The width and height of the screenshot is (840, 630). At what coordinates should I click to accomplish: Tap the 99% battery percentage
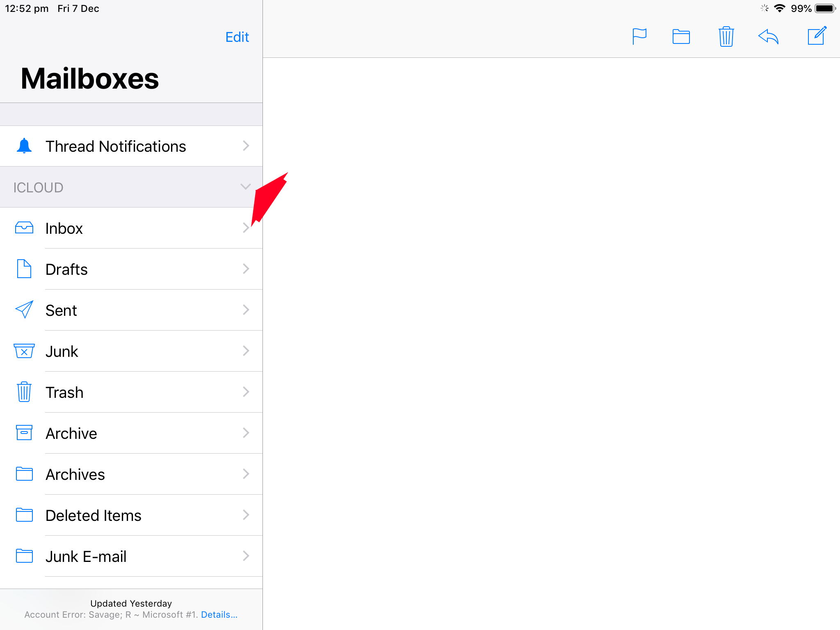click(801, 9)
